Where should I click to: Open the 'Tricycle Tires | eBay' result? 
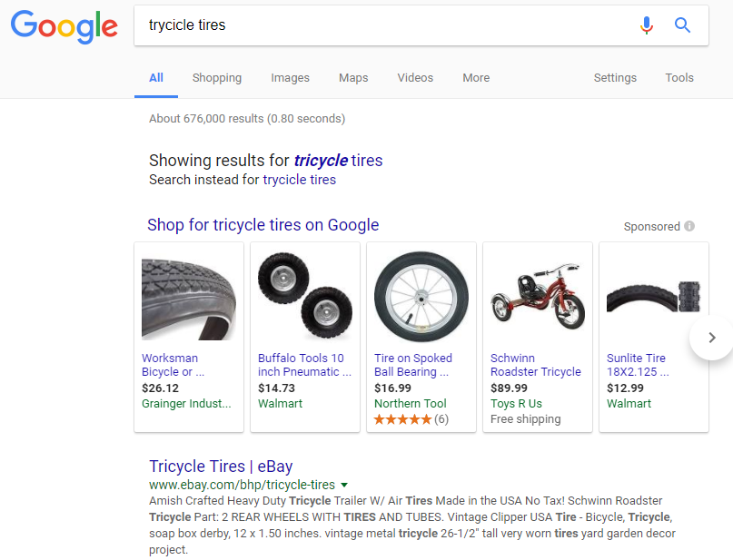[x=221, y=467]
